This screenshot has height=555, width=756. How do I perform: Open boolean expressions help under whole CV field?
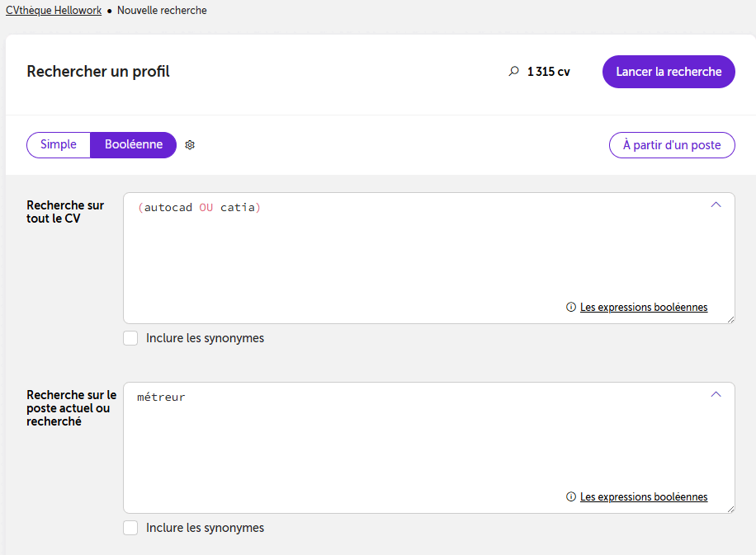pyautogui.click(x=644, y=307)
